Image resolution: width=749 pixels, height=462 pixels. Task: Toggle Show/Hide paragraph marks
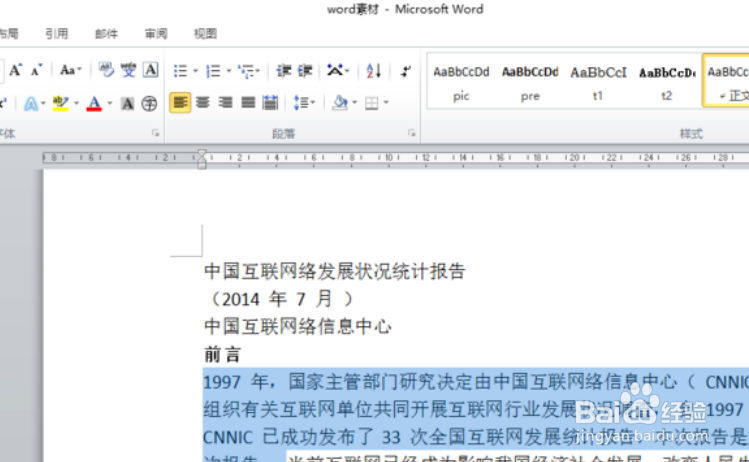[406, 71]
